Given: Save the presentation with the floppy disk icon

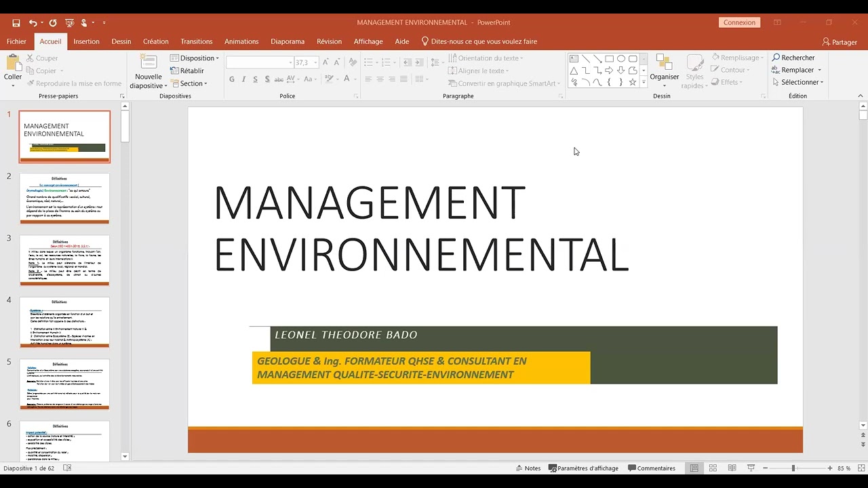Looking at the screenshot, I should click(17, 22).
